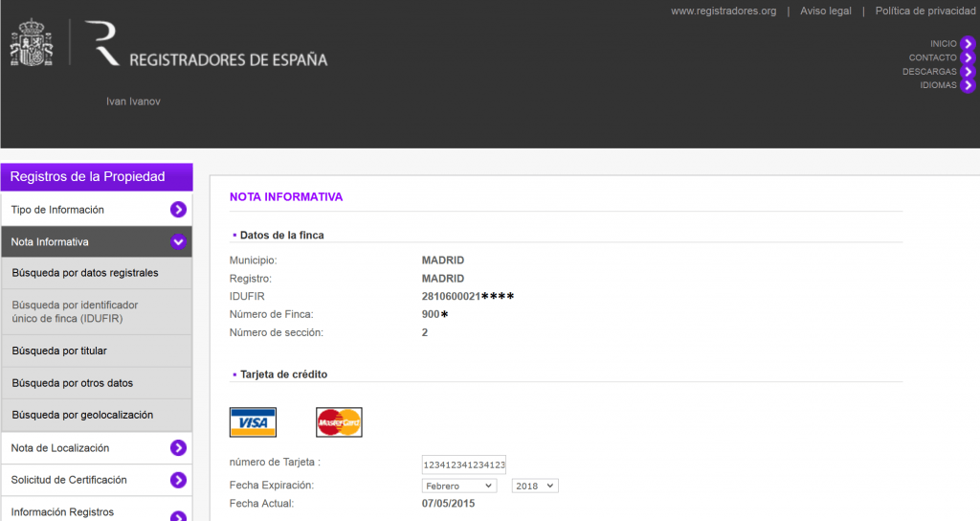Image resolution: width=980 pixels, height=521 pixels.
Task: Click the arrow icon beside DESCARGAS
Action: 968,71
